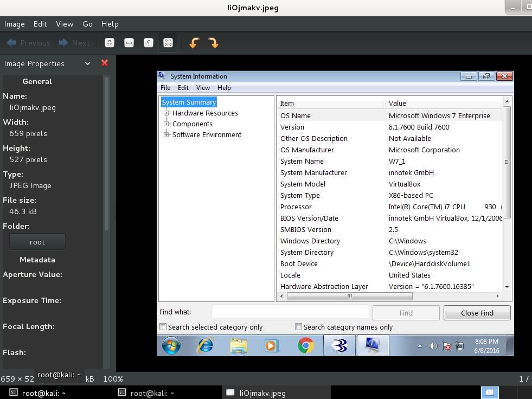This screenshot has width=532, height=399.
Task: Select the Hardware Resources label
Action: click(x=205, y=113)
